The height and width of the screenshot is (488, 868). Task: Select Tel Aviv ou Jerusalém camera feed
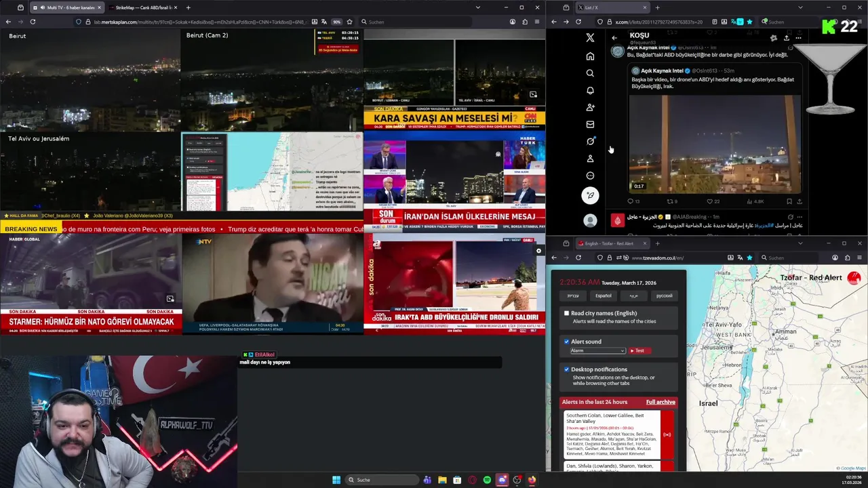(x=90, y=172)
